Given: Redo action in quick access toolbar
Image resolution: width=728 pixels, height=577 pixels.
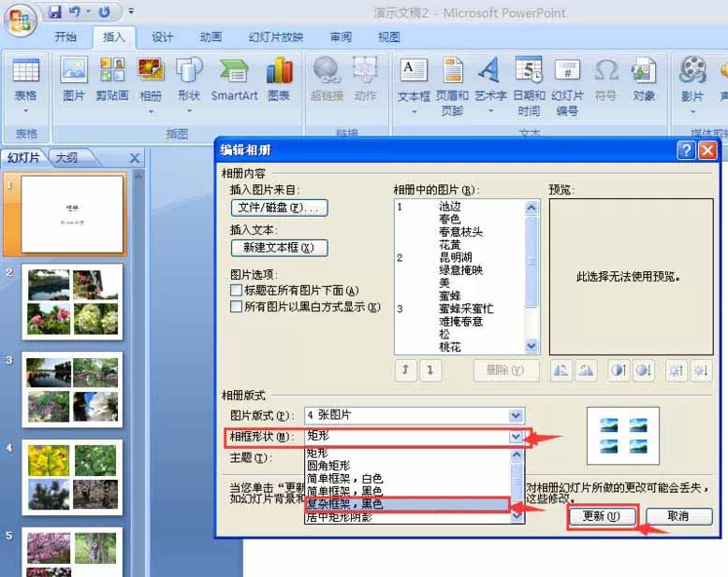Looking at the screenshot, I should [105, 11].
